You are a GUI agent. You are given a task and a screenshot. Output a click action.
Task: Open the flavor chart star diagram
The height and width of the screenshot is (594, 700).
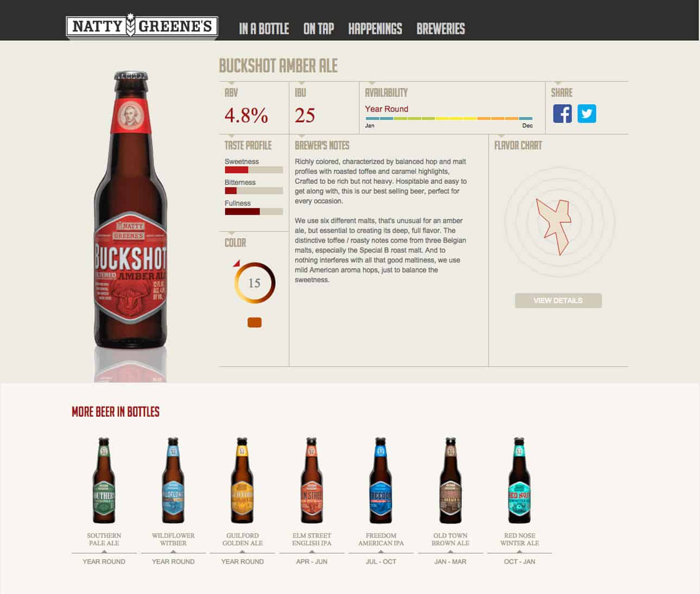point(553,225)
